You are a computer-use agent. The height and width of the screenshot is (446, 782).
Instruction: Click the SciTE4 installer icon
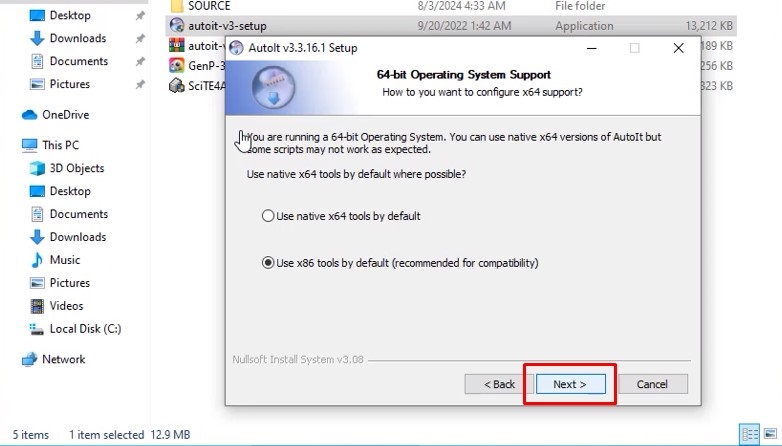pos(177,85)
